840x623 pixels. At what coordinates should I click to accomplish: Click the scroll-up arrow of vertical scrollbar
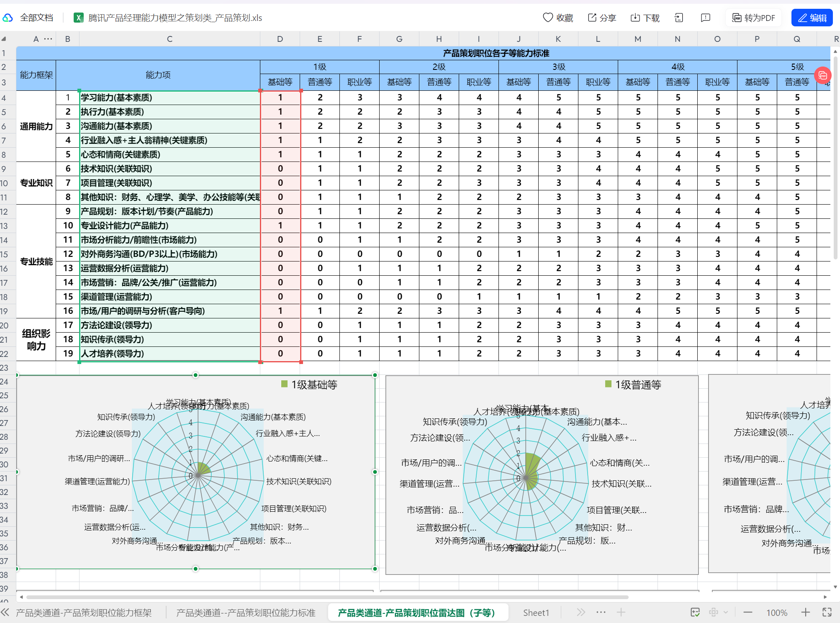tap(835, 51)
